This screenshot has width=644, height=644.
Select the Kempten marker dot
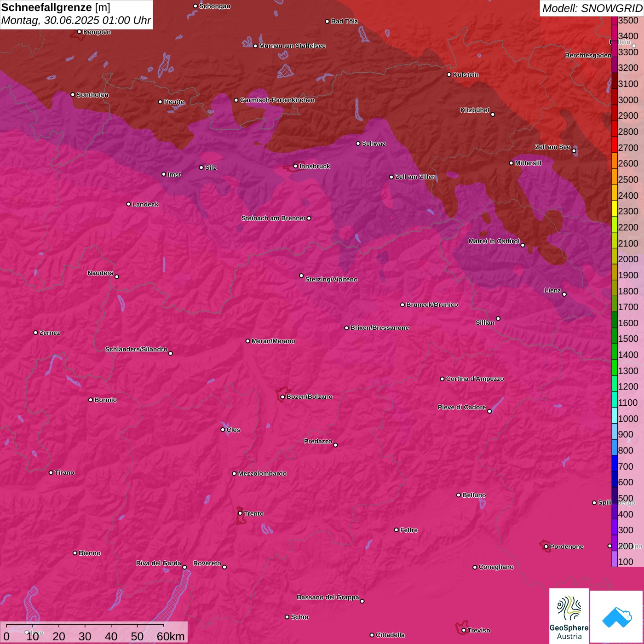[x=80, y=32]
